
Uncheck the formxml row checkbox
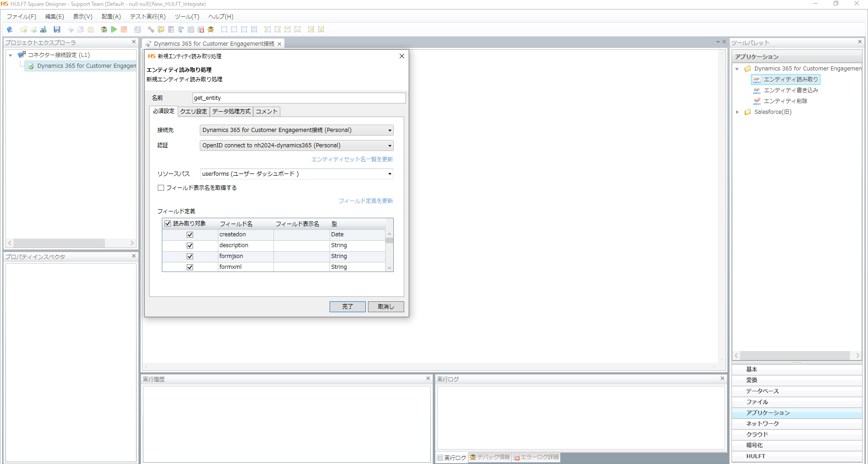click(x=190, y=267)
